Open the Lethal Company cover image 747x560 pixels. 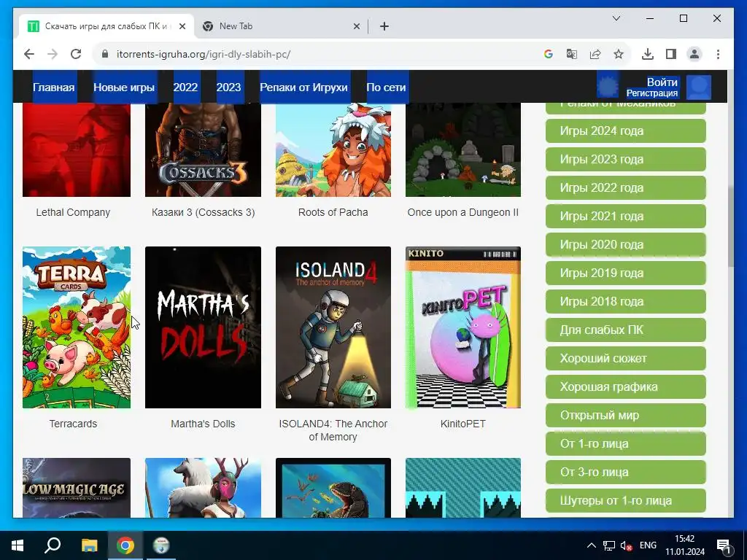[x=76, y=150]
